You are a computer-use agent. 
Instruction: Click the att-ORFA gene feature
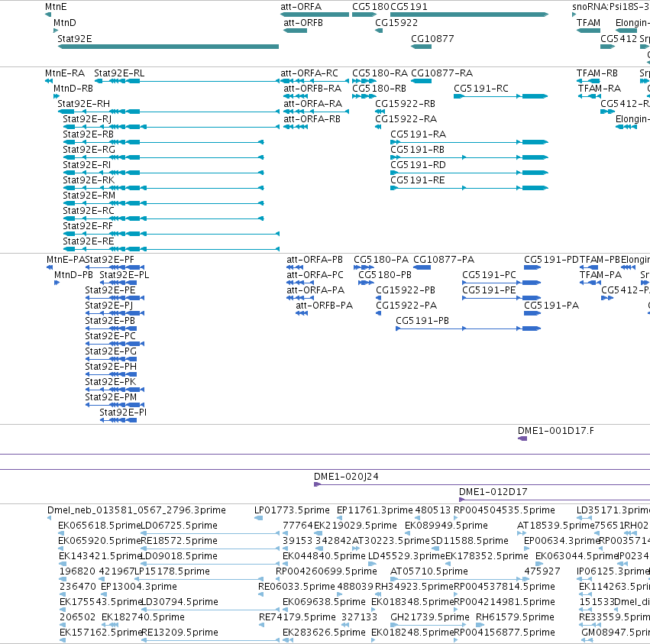[315, 15]
